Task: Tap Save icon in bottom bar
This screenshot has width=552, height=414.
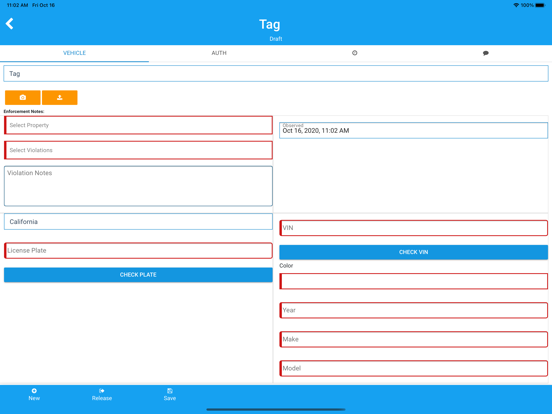Action: point(170,394)
